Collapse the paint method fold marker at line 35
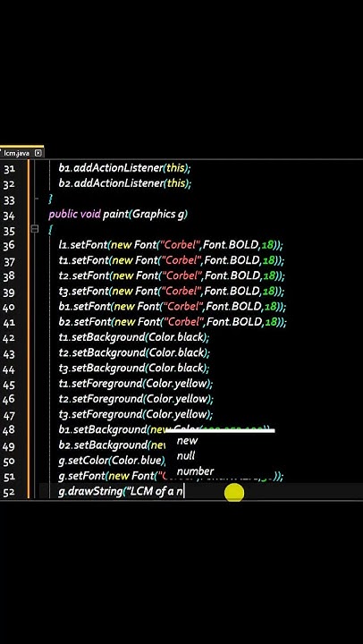363x644 pixels. (35, 229)
